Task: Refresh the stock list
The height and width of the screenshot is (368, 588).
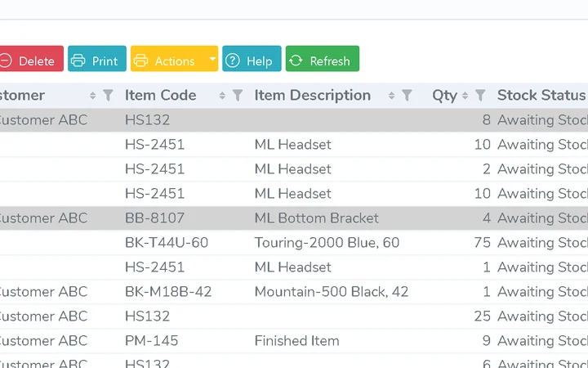Action: click(x=323, y=59)
